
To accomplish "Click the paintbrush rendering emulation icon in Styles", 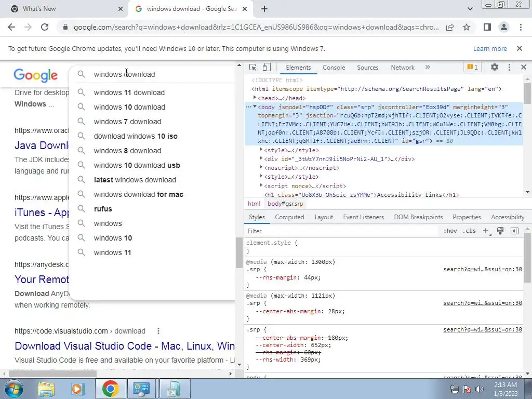I will [500, 231].
